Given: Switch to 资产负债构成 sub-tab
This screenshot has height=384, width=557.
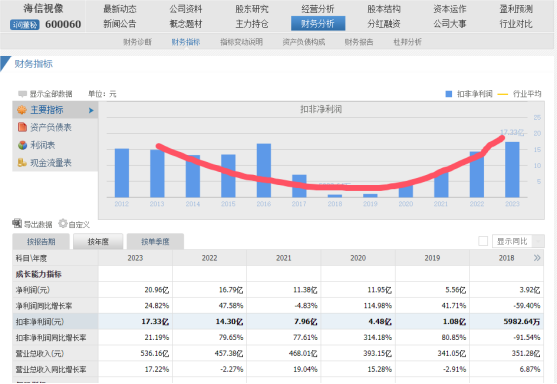Looking at the screenshot, I should click(x=304, y=42).
